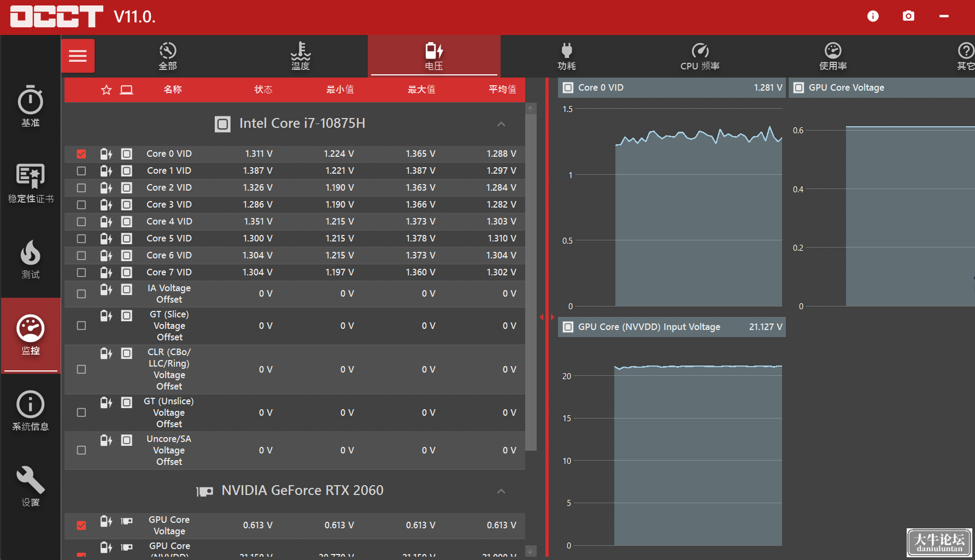Click the sensor list scrollbar thumb
This screenshot has width=975, height=560.
tap(531, 282)
